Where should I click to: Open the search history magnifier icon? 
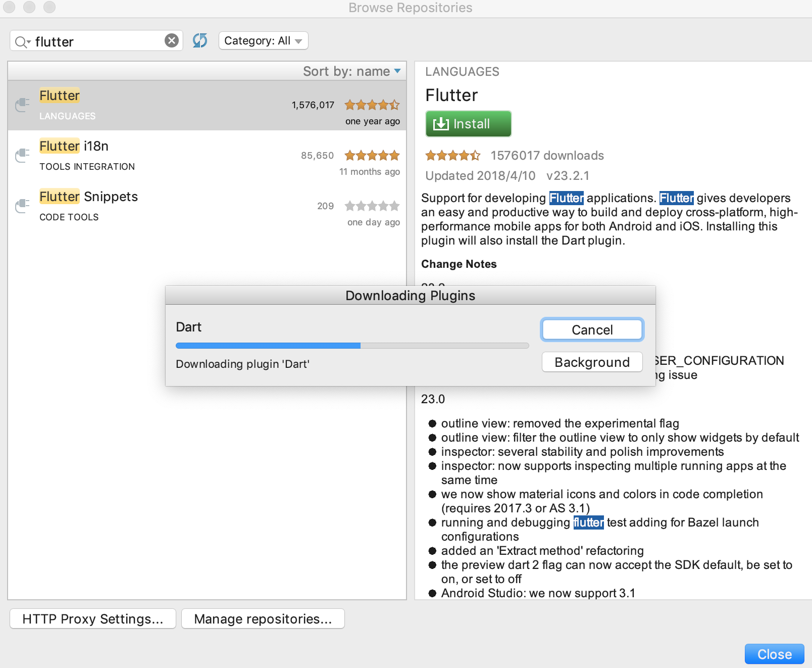point(22,42)
